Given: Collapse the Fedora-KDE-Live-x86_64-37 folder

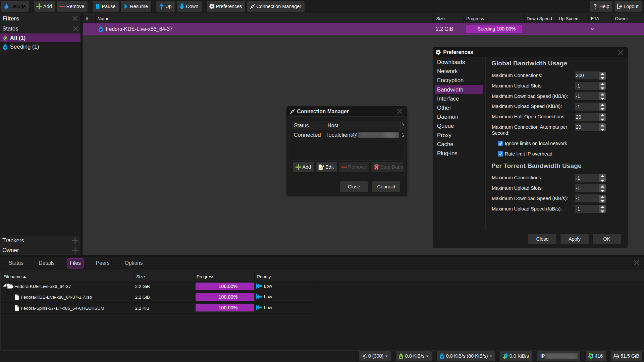Looking at the screenshot, I should (x=5, y=286).
